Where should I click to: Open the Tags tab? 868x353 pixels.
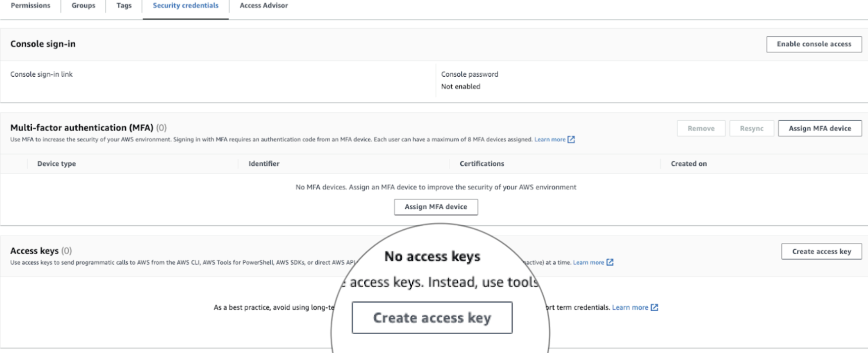pos(124,5)
